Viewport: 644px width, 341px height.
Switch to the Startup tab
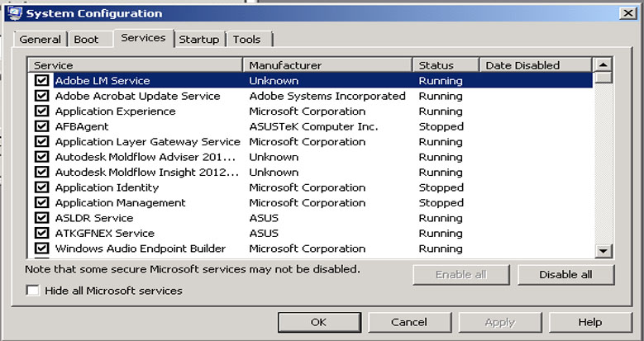click(199, 40)
